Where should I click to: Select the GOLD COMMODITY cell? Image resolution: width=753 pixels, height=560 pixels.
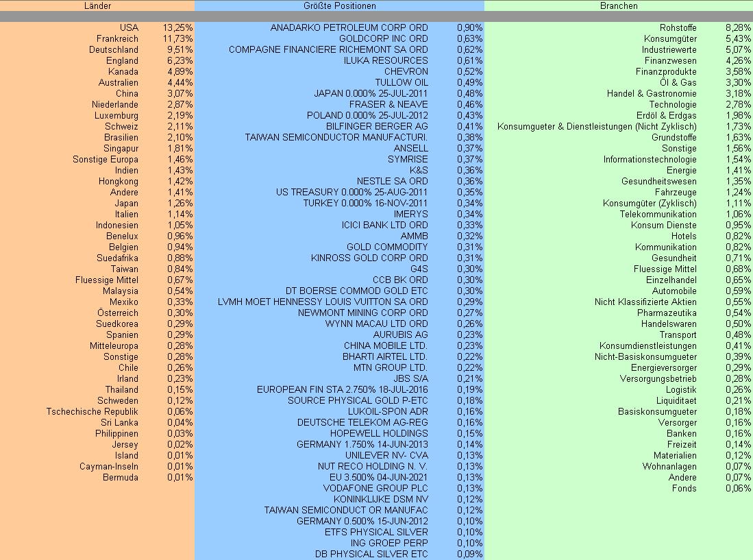point(387,247)
